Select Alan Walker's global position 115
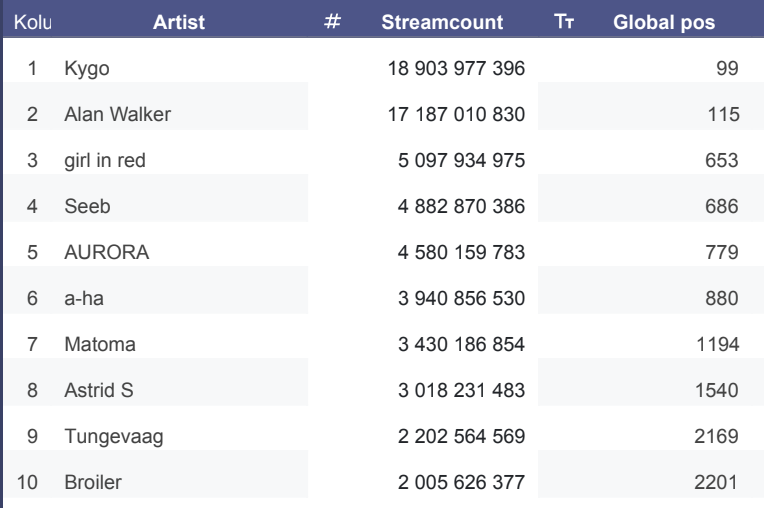The width and height of the screenshot is (764, 508). (723, 115)
